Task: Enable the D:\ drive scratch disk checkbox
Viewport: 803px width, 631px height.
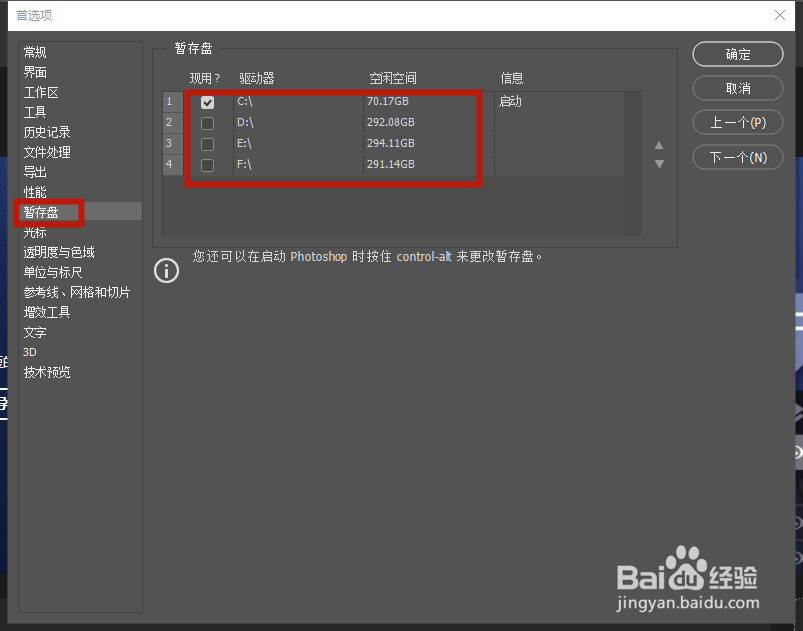Action: click(207, 122)
